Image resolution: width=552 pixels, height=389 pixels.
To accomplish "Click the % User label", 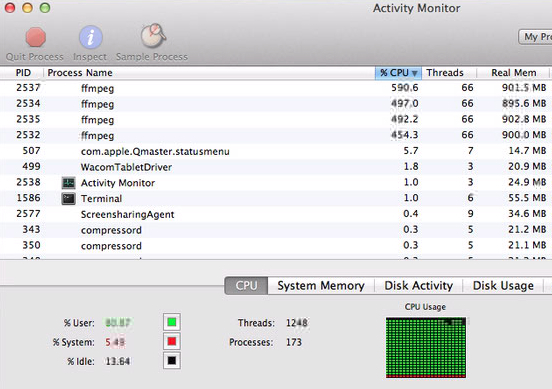I will coord(79,323).
